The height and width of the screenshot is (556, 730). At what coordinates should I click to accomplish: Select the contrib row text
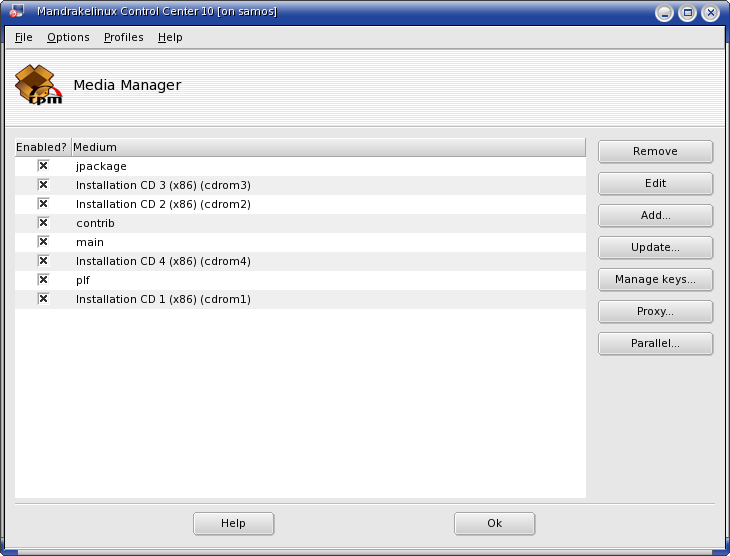pos(95,223)
